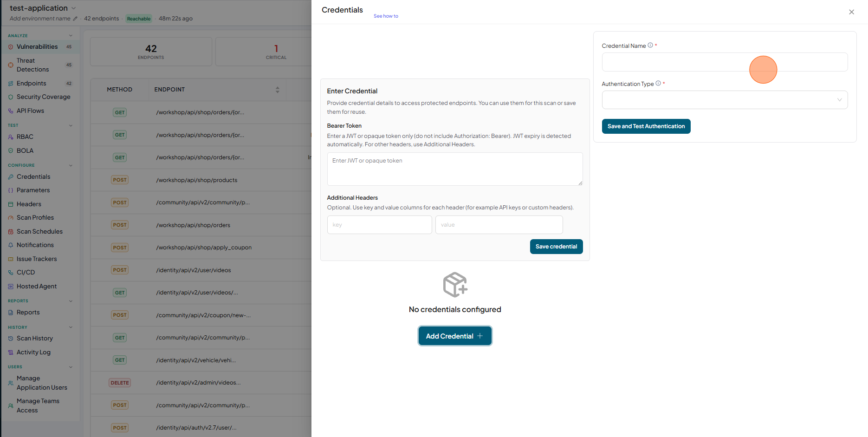The image size is (868, 437).
Task: Collapse the HISTORY sidebar section
Action: 71,327
